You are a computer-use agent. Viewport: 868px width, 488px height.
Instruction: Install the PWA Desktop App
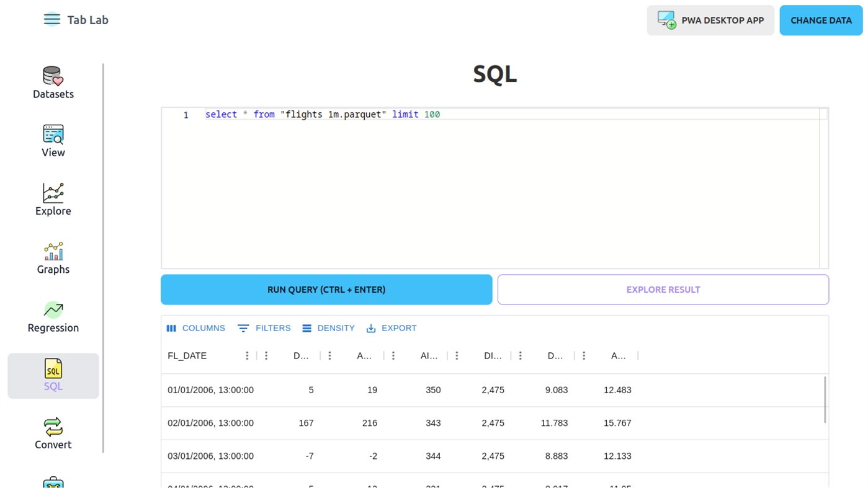pos(710,20)
